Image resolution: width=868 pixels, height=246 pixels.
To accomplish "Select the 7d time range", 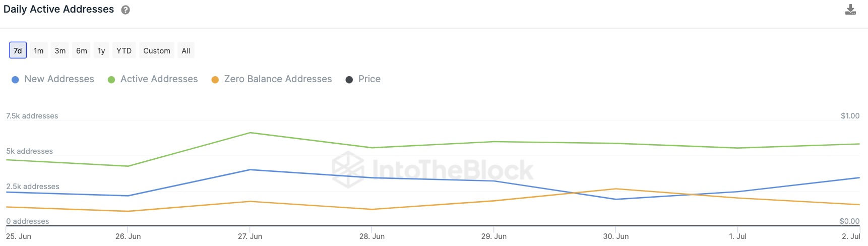I will point(18,50).
